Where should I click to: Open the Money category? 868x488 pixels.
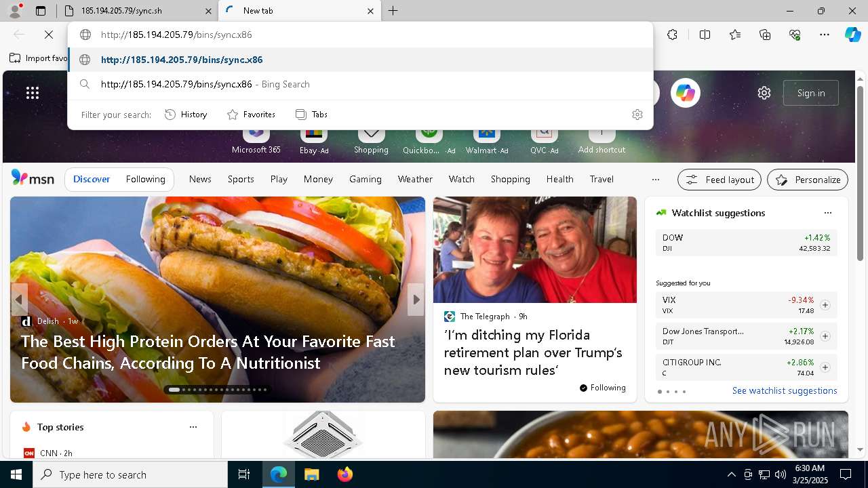pyautogui.click(x=318, y=180)
